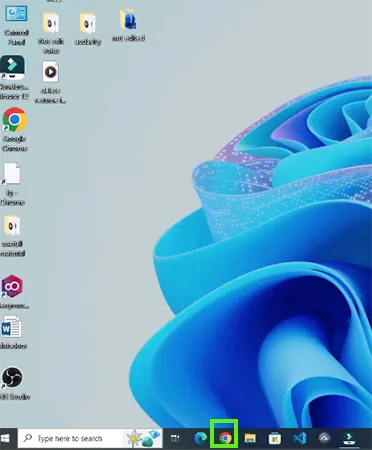
Task: Select the OBS Studio desktop shortcut
Action: point(13,383)
